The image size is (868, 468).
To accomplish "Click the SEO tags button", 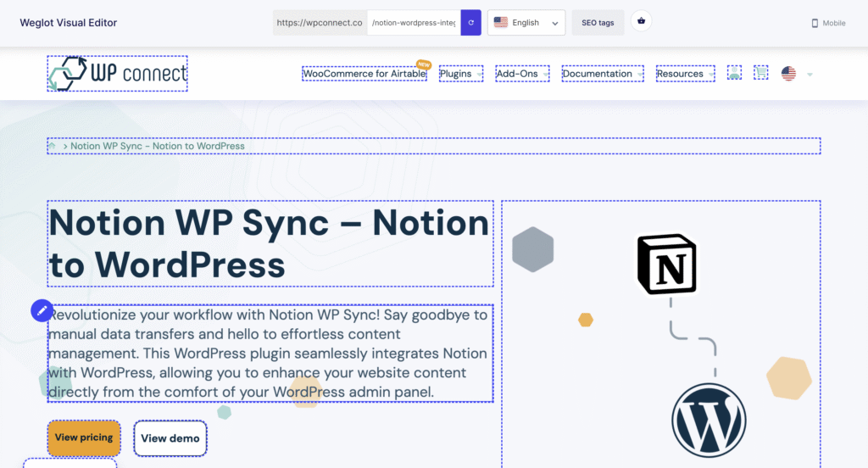I will [x=598, y=23].
